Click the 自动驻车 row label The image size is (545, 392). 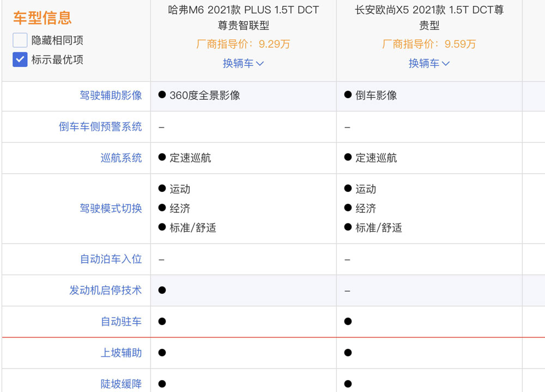[122, 321]
